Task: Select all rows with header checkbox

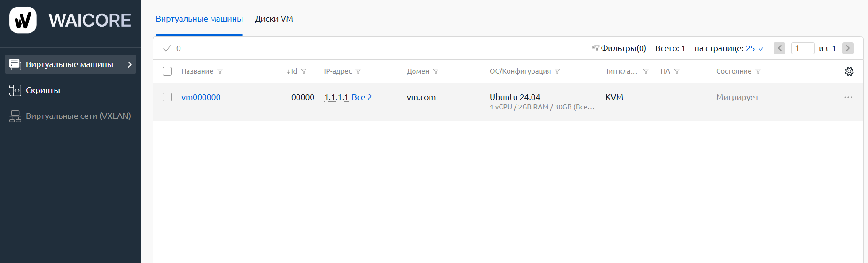Action: pos(167,71)
